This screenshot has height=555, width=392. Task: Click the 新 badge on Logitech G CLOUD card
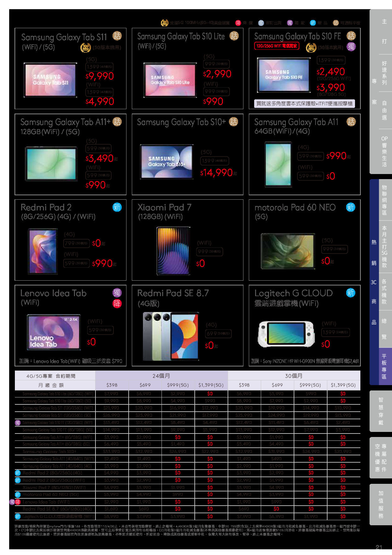click(x=351, y=293)
